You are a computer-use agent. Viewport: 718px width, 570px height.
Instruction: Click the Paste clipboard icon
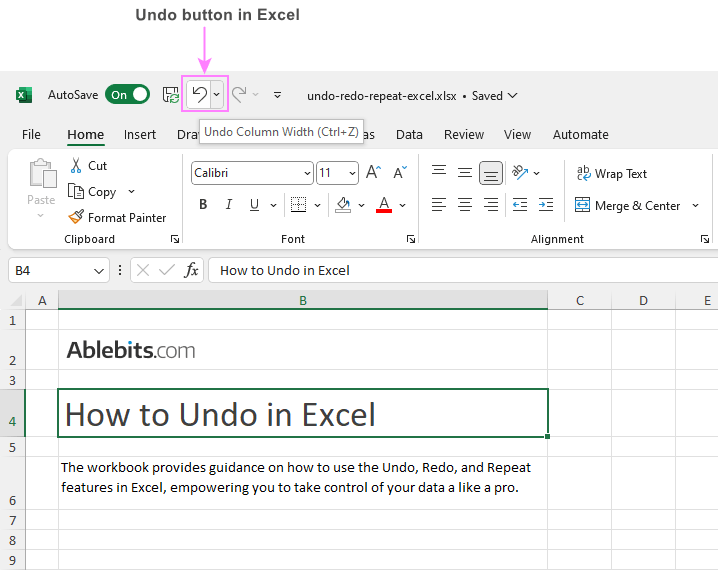[42, 174]
